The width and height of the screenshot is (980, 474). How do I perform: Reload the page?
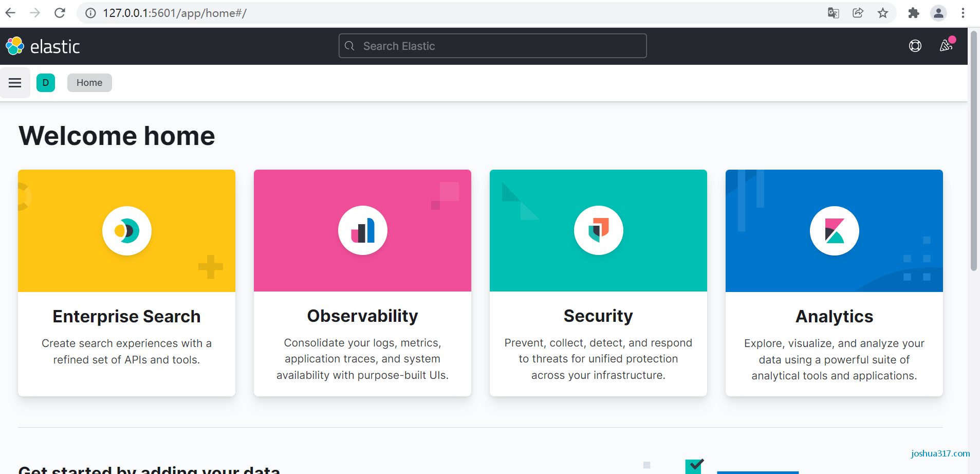click(60, 13)
